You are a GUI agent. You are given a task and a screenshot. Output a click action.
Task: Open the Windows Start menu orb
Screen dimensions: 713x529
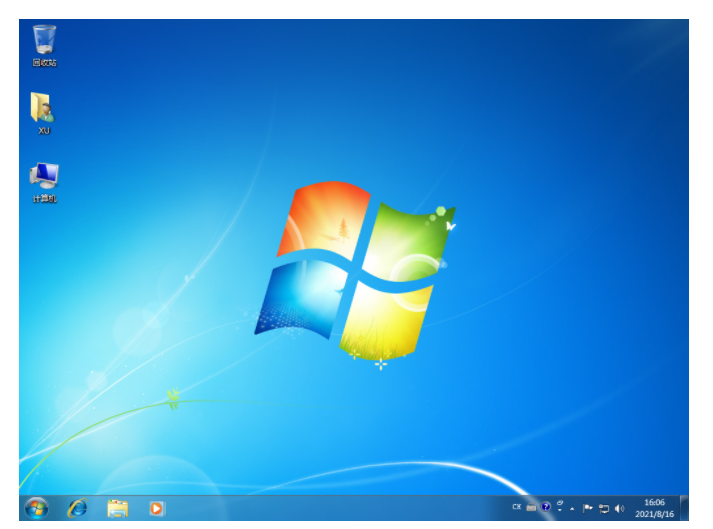[36, 507]
